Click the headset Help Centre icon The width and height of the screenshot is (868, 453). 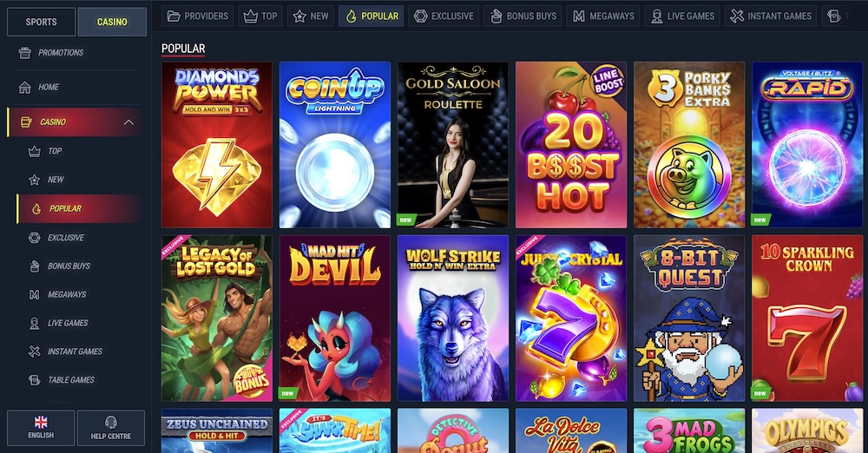(111, 422)
